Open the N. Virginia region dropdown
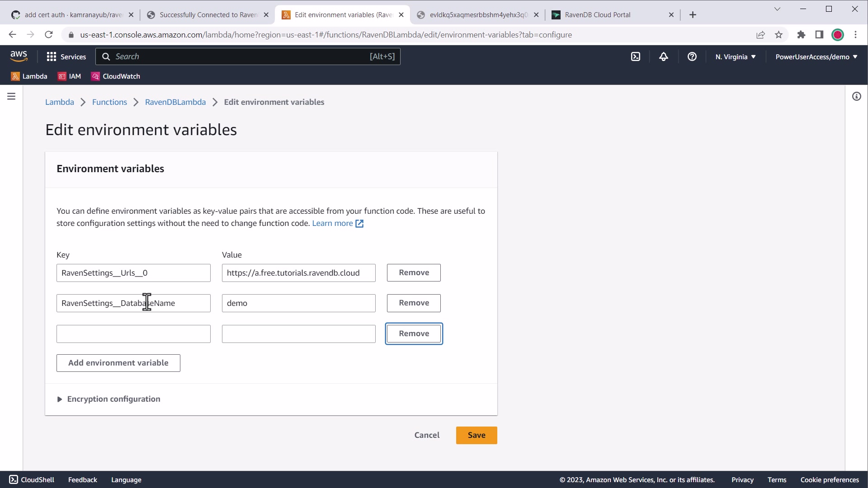Image resolution: width=868 pixels, height=488 pixels. coord(736,56)
